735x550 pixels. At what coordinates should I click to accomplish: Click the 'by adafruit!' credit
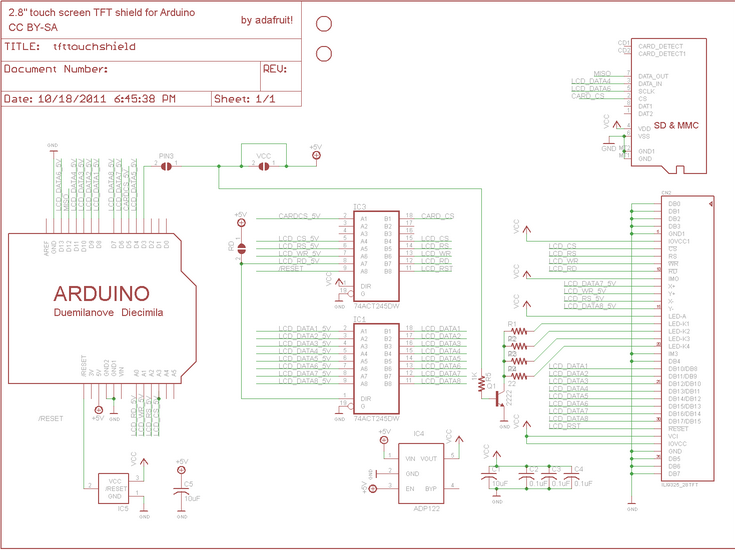(267, 20)
